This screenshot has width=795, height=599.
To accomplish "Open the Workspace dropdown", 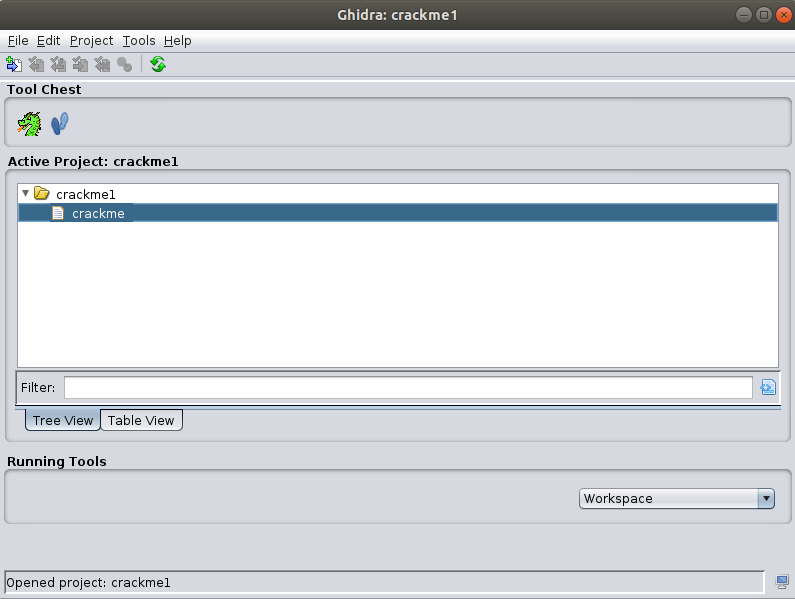I will pyautogui.click(x=676, y=499).
